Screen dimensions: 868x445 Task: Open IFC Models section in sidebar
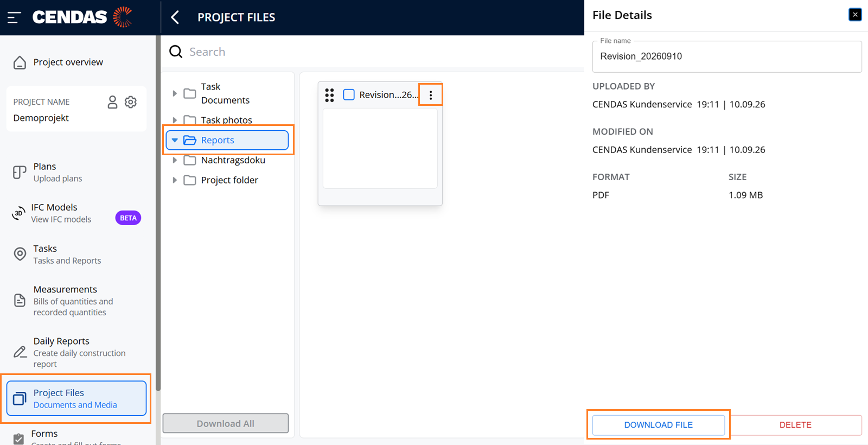(76, 213)
